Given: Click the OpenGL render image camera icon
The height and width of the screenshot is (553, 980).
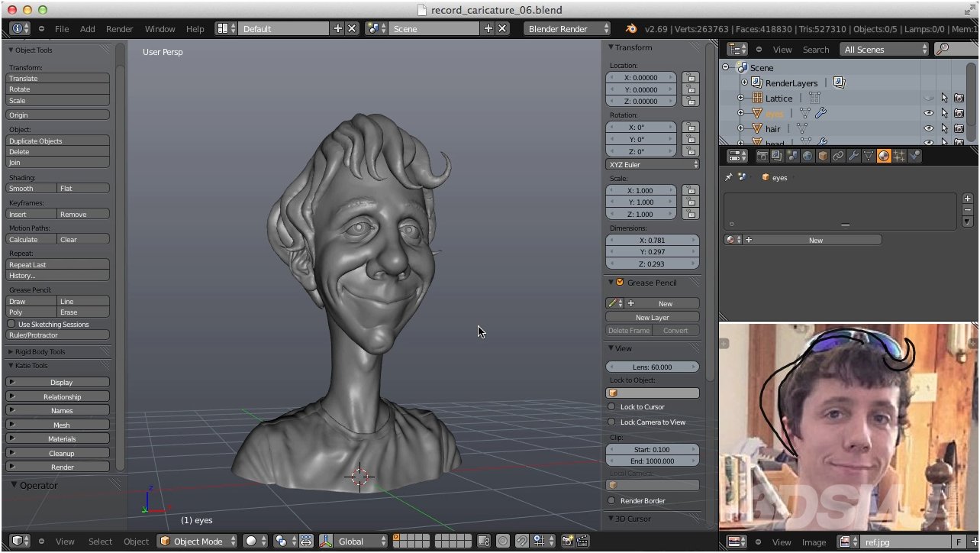Looking at the screenshot, I should coord(567,541).
